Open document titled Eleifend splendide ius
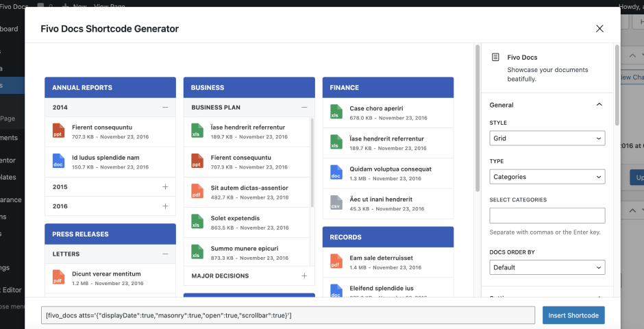 tap(382, 289)
